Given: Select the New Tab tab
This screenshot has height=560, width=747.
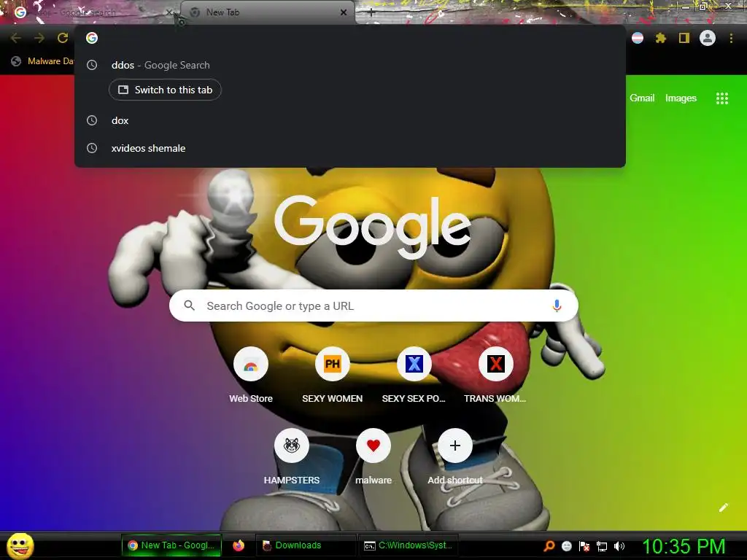Looking at the screenshot, I should coord(268,12).
